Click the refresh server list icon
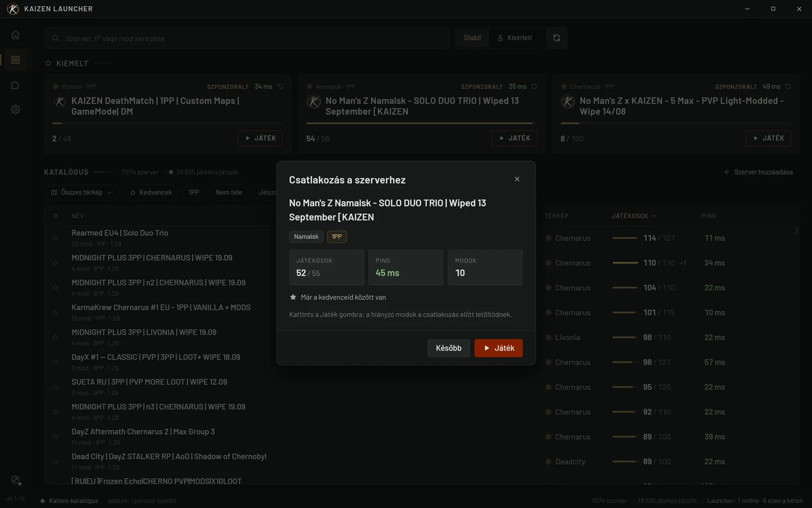The width and height of the screenshot is (812, 508). click(557, 38)
